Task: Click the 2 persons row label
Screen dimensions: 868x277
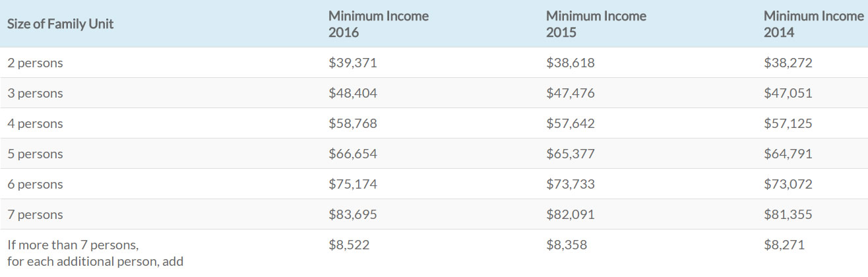Action: coord(35,63)
